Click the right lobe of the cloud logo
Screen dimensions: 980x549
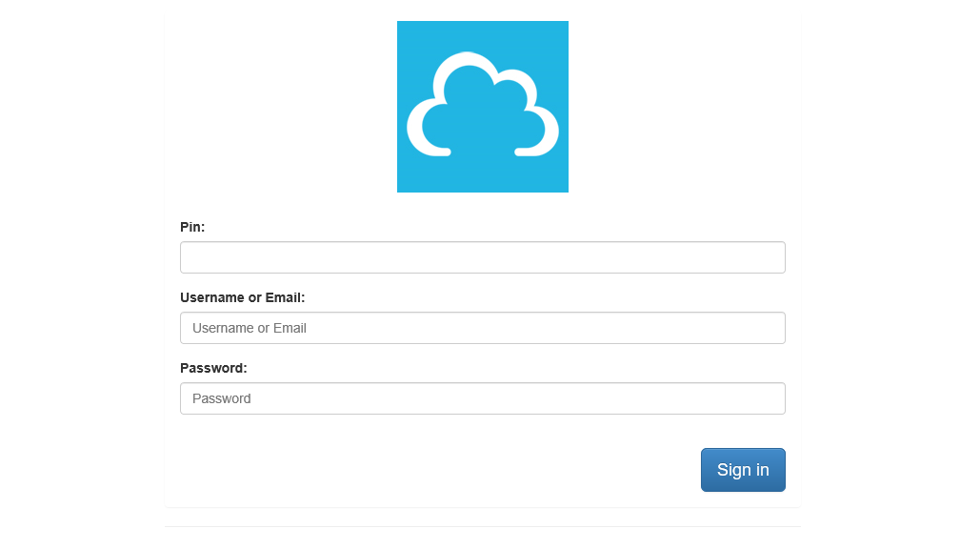click(x=546, y=131)
